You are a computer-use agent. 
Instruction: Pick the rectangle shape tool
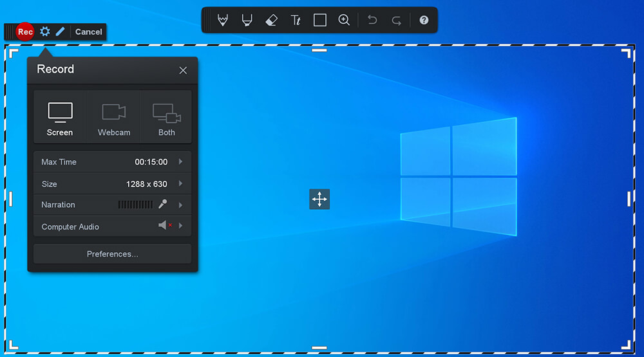click(x=319, y=20)
